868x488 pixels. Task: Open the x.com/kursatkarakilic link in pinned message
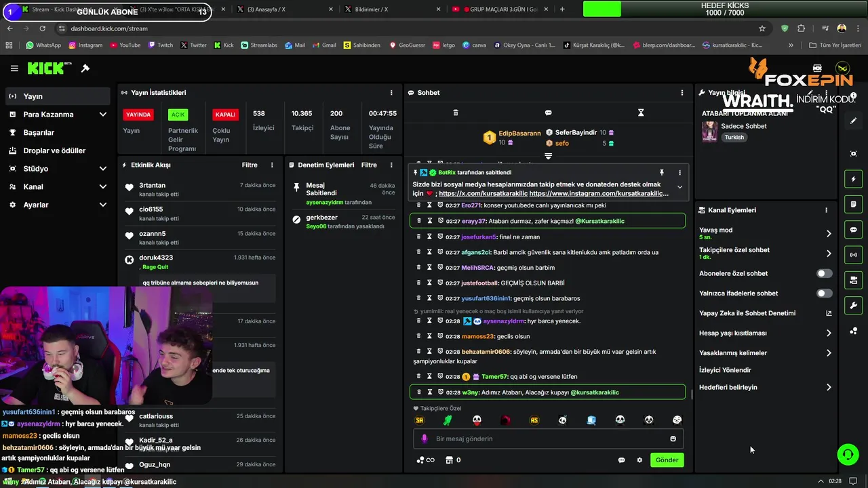483,194
